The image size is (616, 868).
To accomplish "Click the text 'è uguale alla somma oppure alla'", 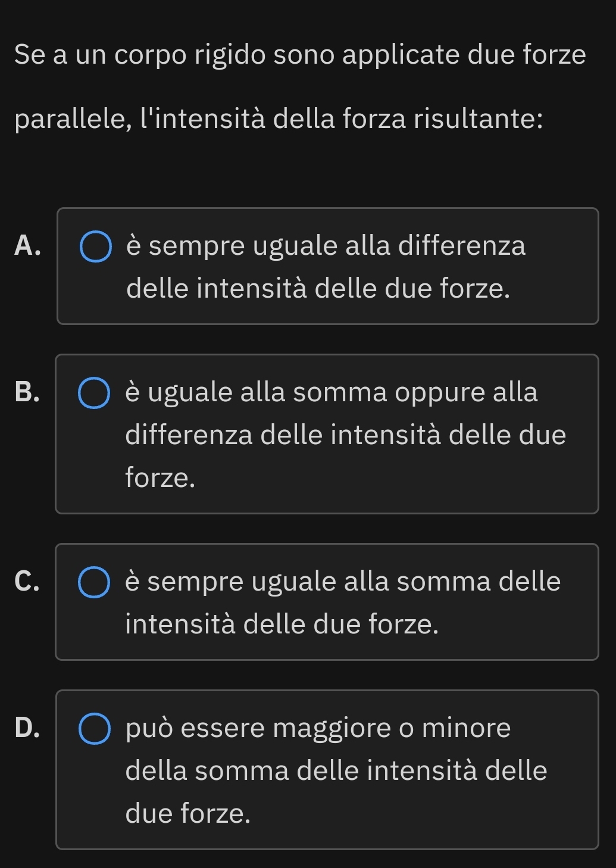I will click(x=332, y=392).
